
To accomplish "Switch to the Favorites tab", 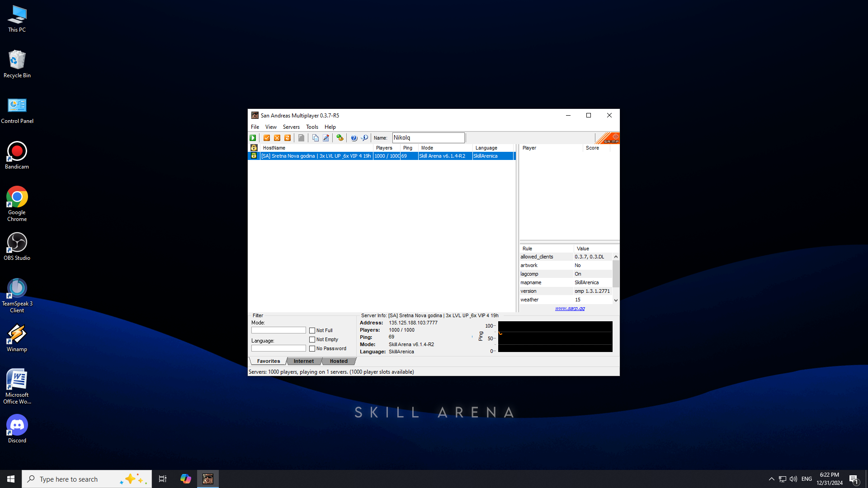I will [x=269, y=361].
